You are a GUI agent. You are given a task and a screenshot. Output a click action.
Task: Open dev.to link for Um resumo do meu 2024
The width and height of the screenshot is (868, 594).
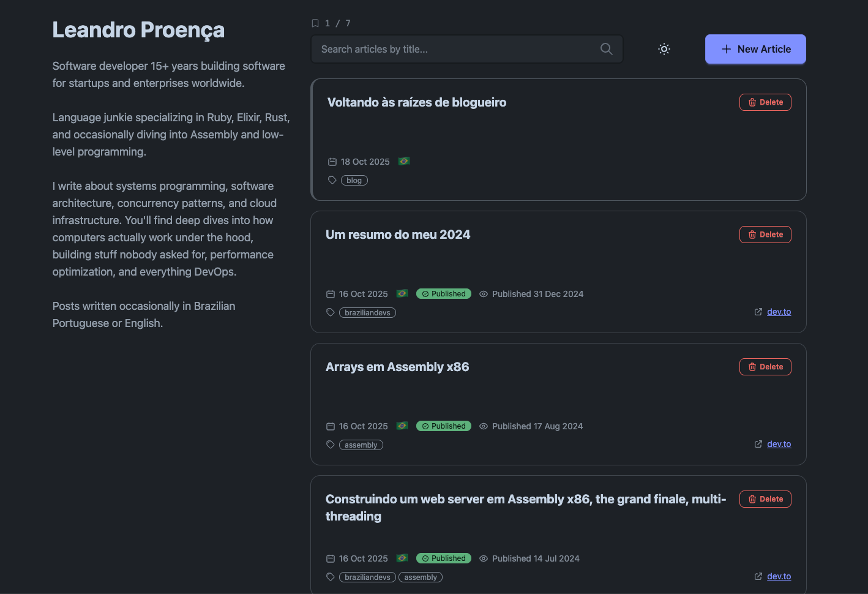(779, 312)
